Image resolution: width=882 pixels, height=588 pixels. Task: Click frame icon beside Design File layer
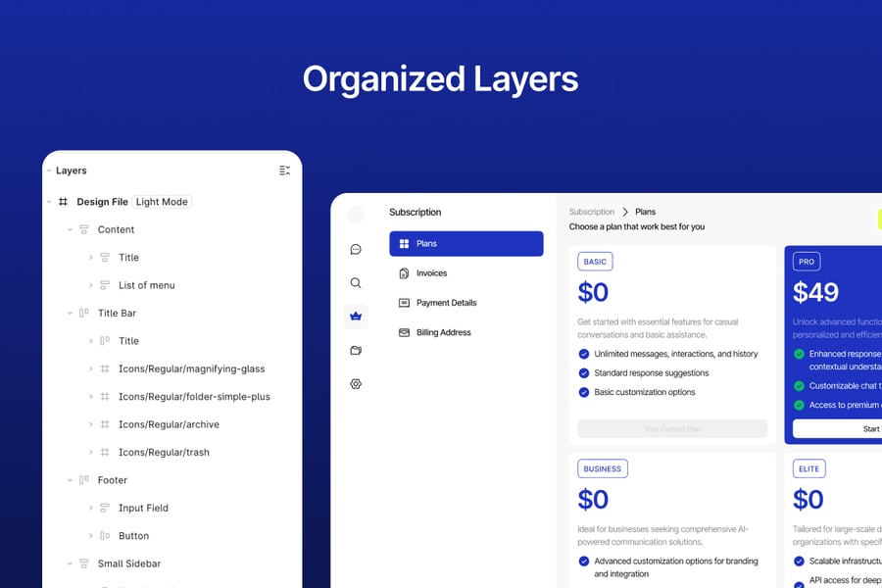pos(64,202)
